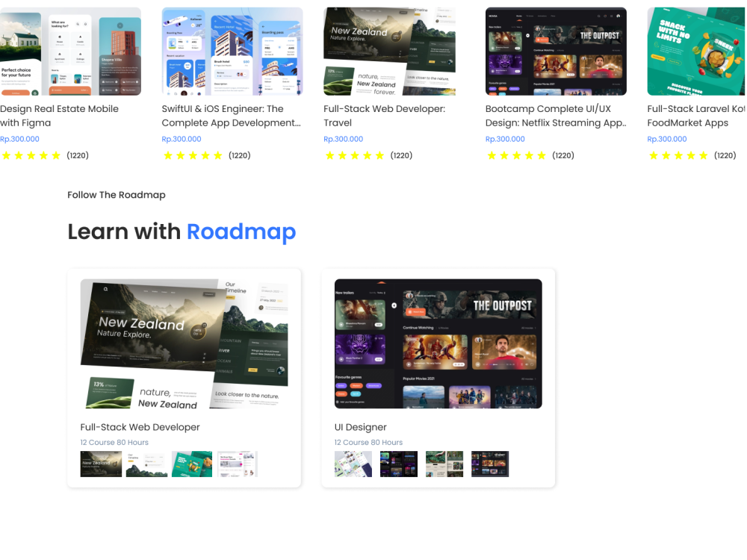747x560 pixels.
Task: Click price Rp.300.000 under Travel course
Action: [343, 139]
